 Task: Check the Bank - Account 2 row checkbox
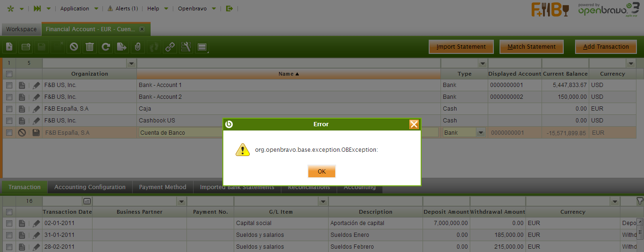click(x=9, y=97)
